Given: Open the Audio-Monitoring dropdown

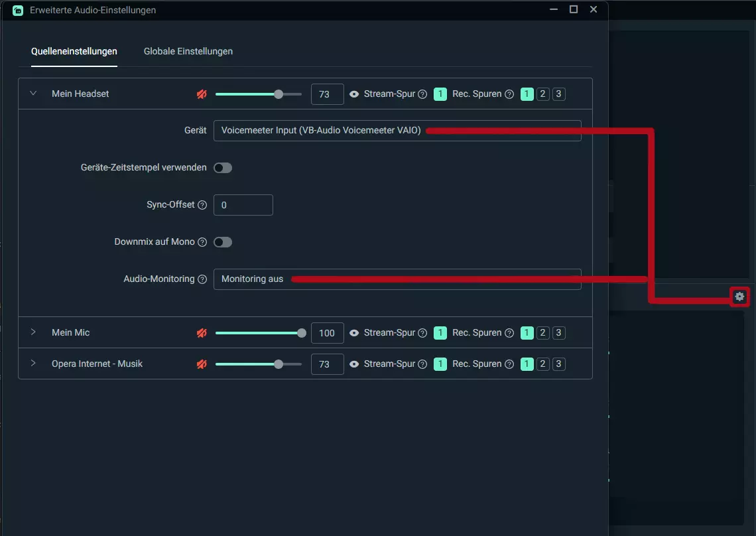Looking at the screenshot, I should [x=397, y=279].
